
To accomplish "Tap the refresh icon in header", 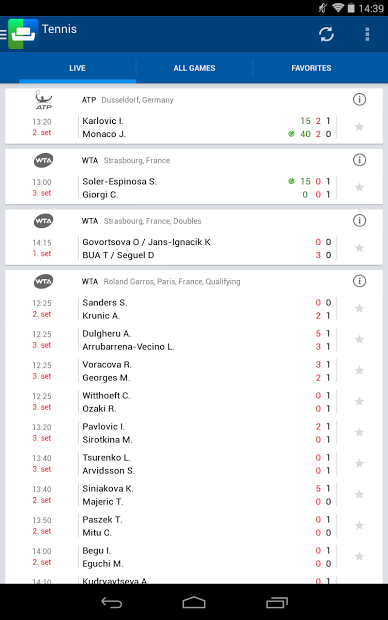I will coord(326,34).
